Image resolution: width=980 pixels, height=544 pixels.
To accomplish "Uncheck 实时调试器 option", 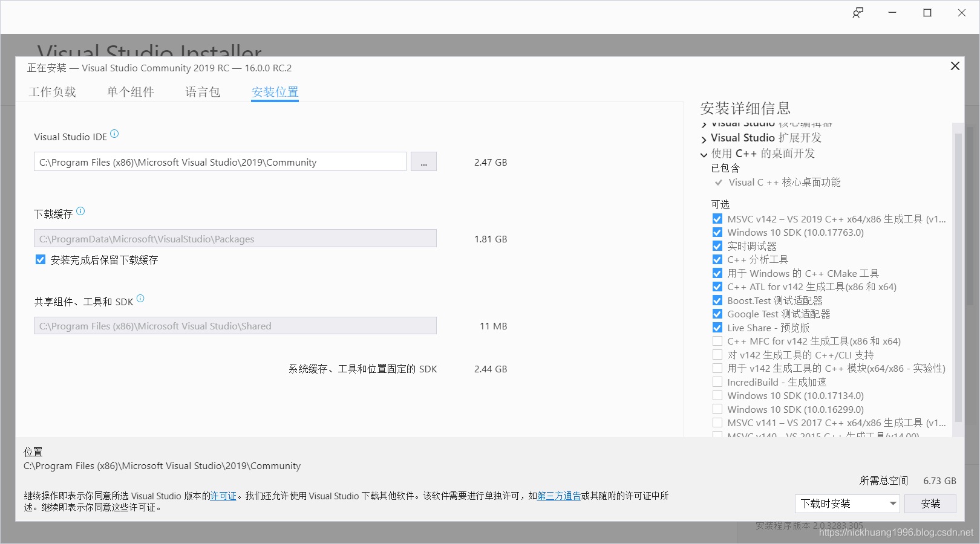I will [x=717, y=246].
